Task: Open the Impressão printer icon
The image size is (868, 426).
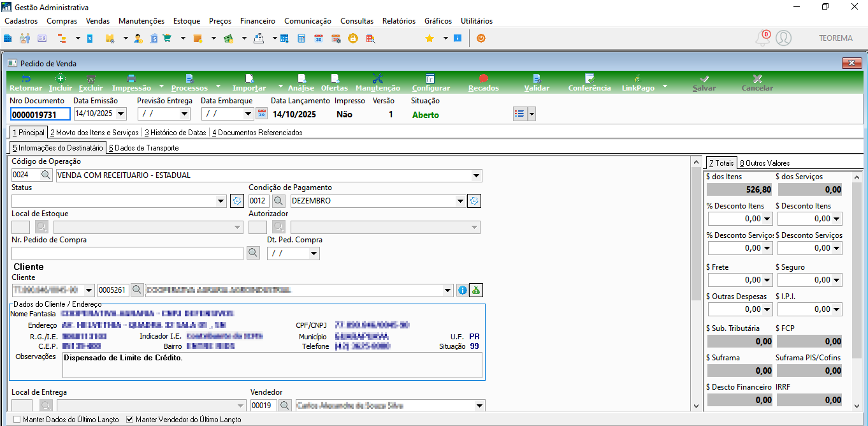Action: [131, 78]
